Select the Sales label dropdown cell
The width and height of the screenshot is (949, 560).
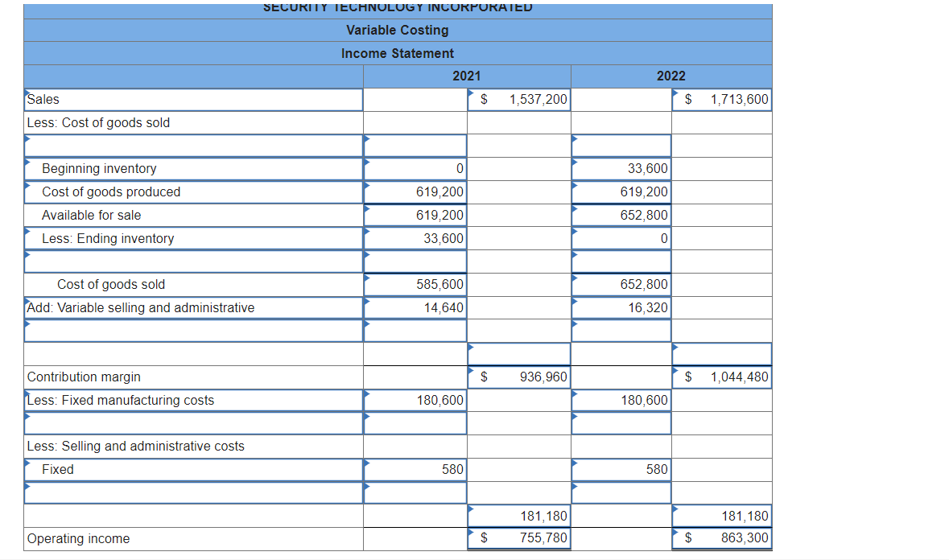[194, 100]
